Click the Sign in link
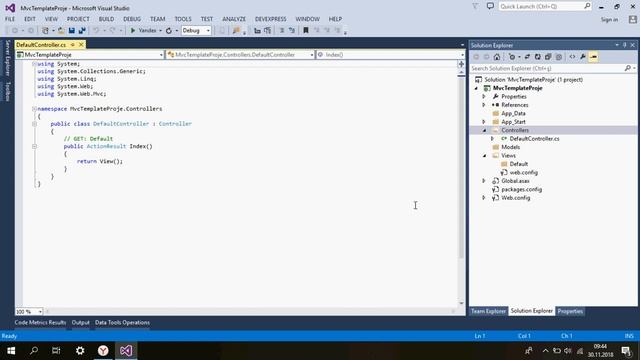Image resolution: width=640 pixels, height=360 pixels. tap(609, 20)
